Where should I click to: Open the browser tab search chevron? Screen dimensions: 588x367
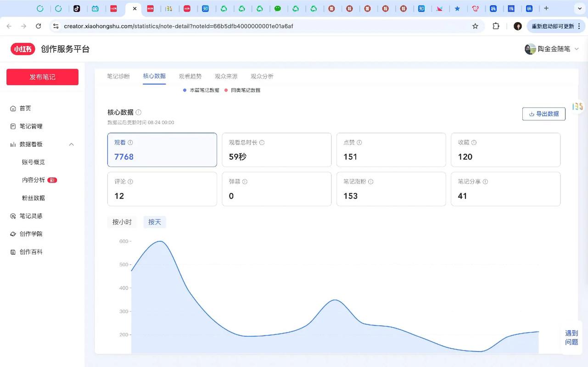[580, 8]
